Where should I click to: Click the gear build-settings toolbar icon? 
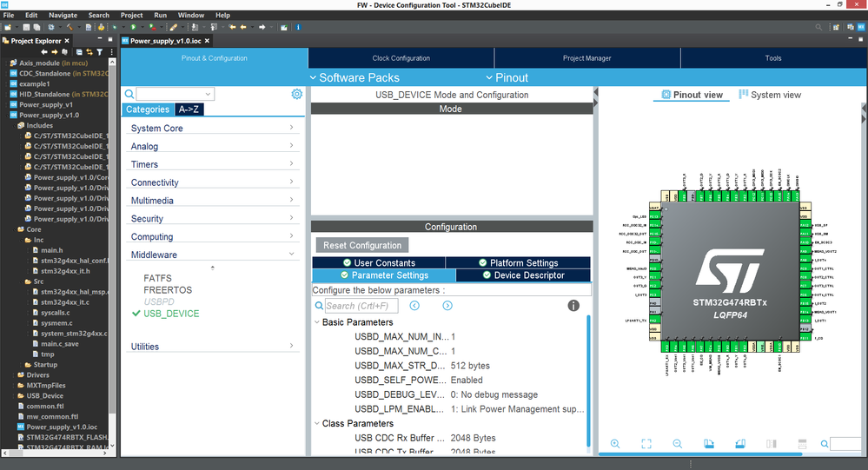(51, 27)
